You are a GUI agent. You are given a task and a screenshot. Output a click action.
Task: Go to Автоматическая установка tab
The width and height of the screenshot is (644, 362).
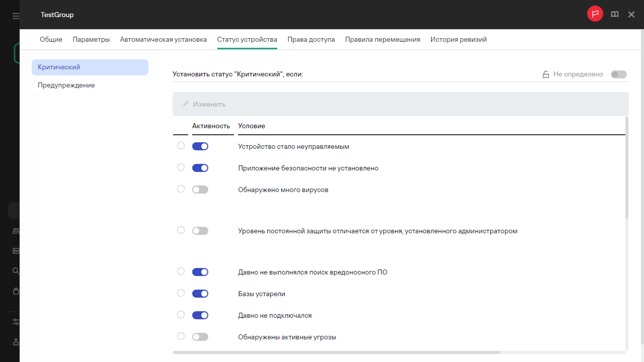pyautogui.click(x=164, y=39)
